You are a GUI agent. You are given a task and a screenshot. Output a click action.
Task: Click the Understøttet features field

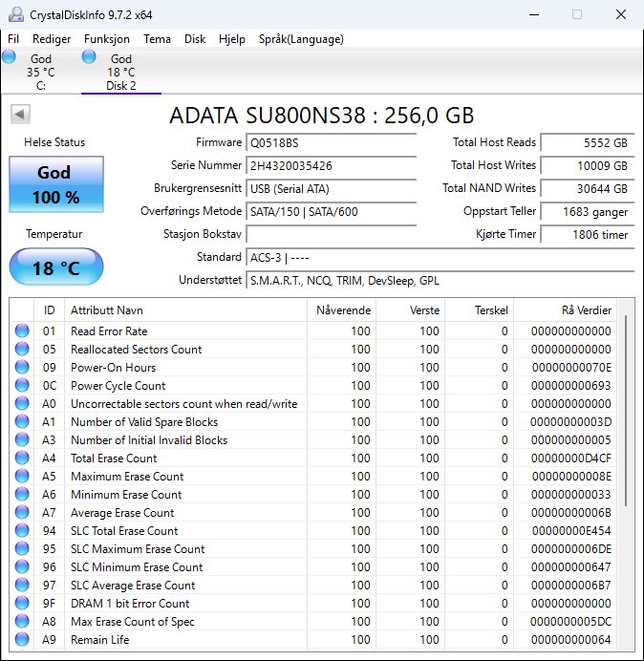point(440,280)
